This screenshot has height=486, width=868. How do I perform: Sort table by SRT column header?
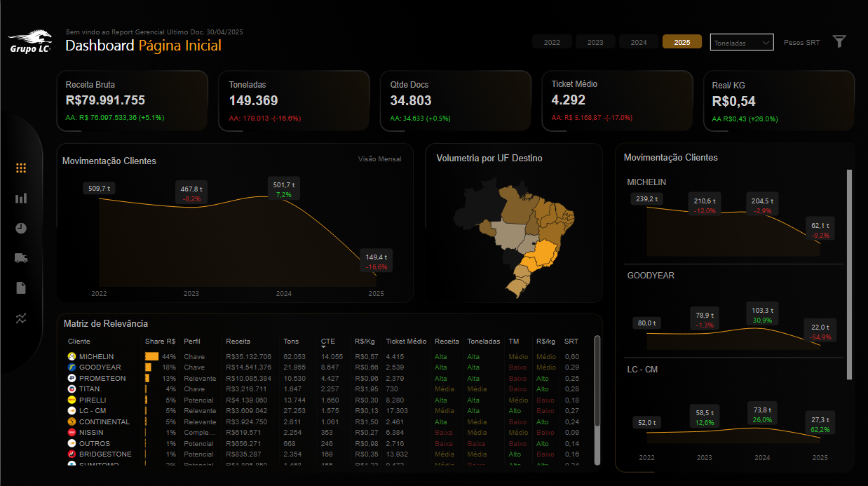[x=571, y=342]
